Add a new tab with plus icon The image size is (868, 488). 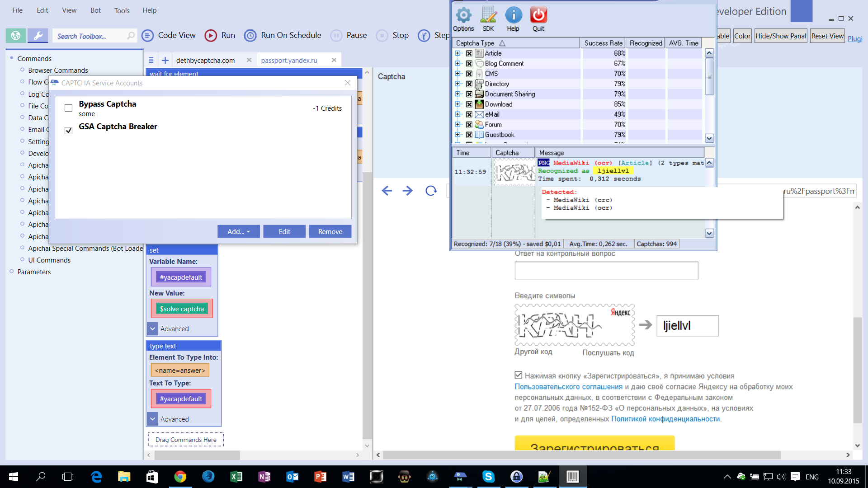click(x=165, y=60)
